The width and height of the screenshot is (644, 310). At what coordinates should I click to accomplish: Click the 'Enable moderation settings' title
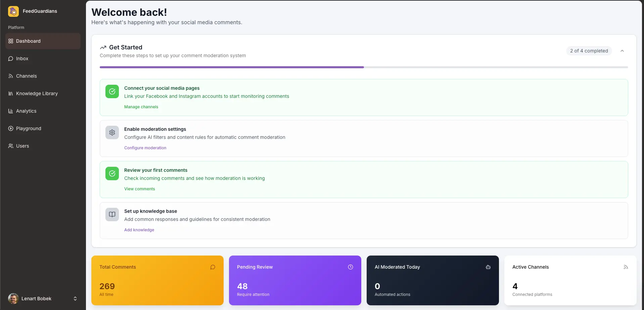pyautogui.click(x=155, y=129)
